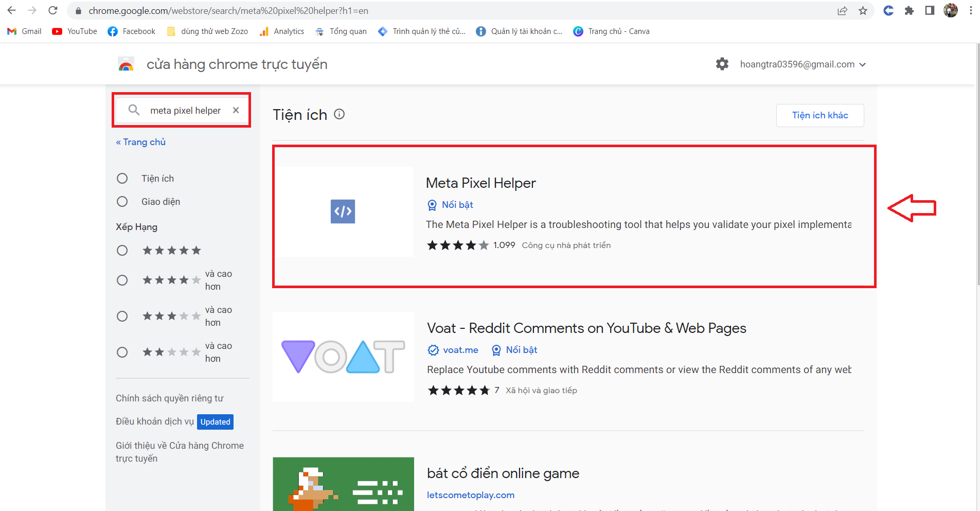The image size is (980, 511).
Task: Open the YouTube bookmark
Action: click(75, 31)
